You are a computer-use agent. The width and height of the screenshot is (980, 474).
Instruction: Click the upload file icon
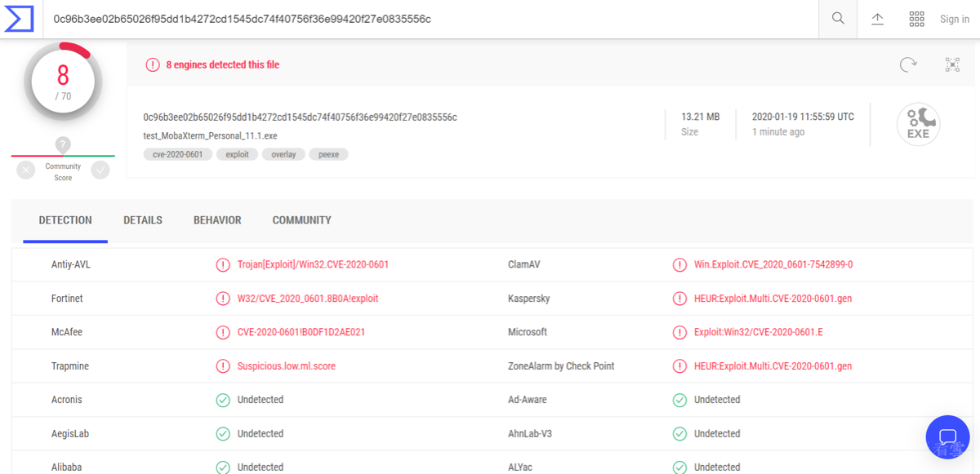878,19
